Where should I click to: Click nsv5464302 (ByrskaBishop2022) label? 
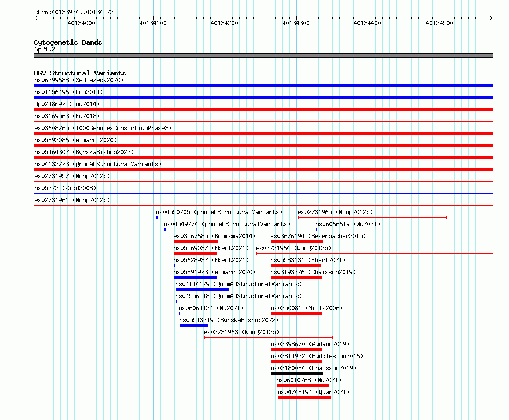click(x=84, y=152)
